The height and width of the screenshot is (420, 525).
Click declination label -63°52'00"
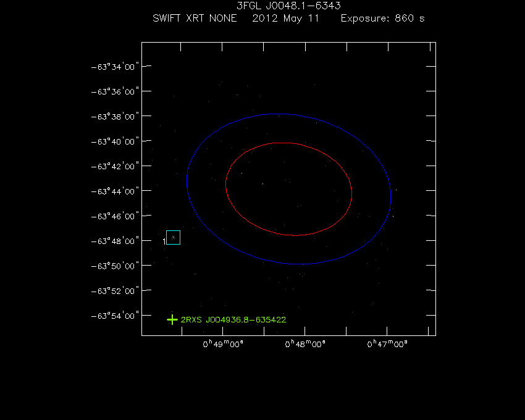pyautogui.click(x=115, y=291)
